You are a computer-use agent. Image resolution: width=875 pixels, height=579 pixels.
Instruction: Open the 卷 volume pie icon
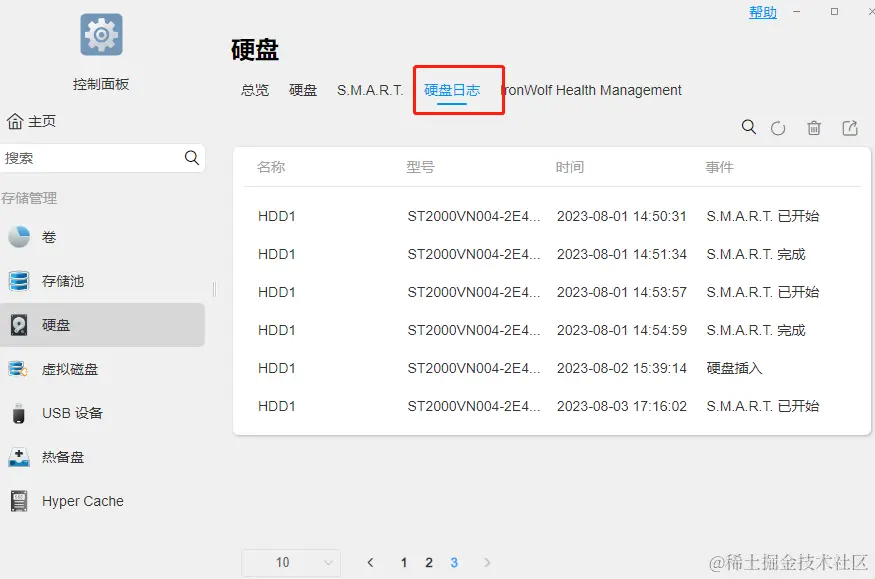(19, 237)
